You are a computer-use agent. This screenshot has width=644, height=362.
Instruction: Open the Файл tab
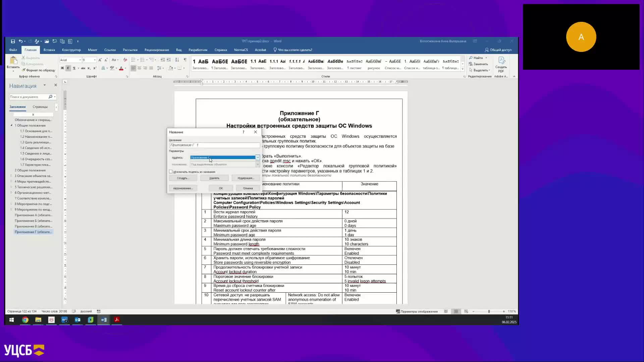[x=13, y=50]
